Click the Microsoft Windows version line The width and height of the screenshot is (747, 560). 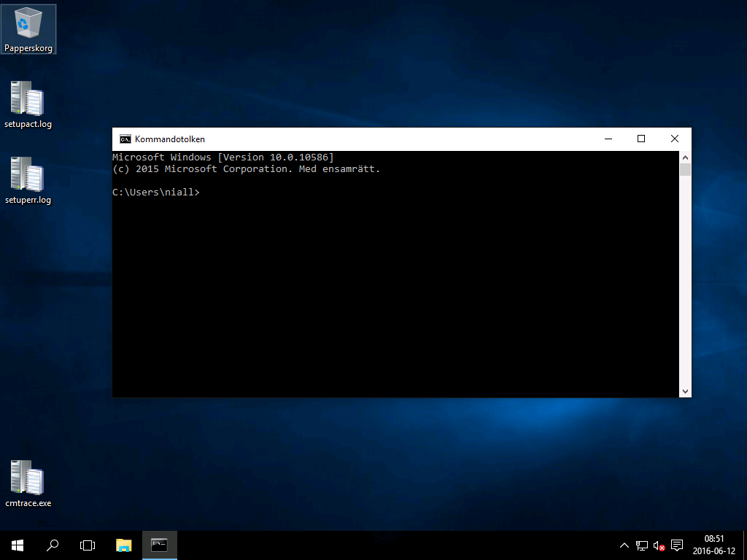click(x=223, y=157)
